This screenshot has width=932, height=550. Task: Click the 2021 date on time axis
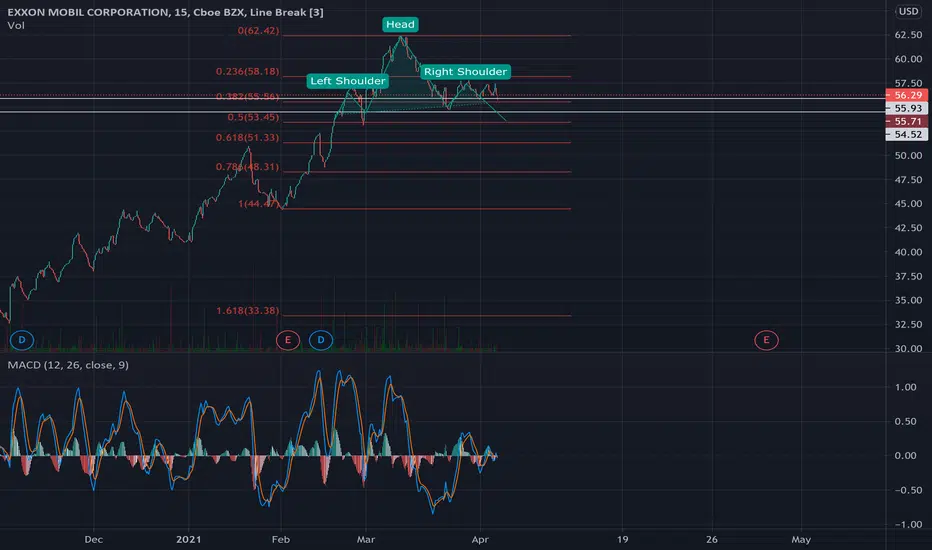point(188,540)
